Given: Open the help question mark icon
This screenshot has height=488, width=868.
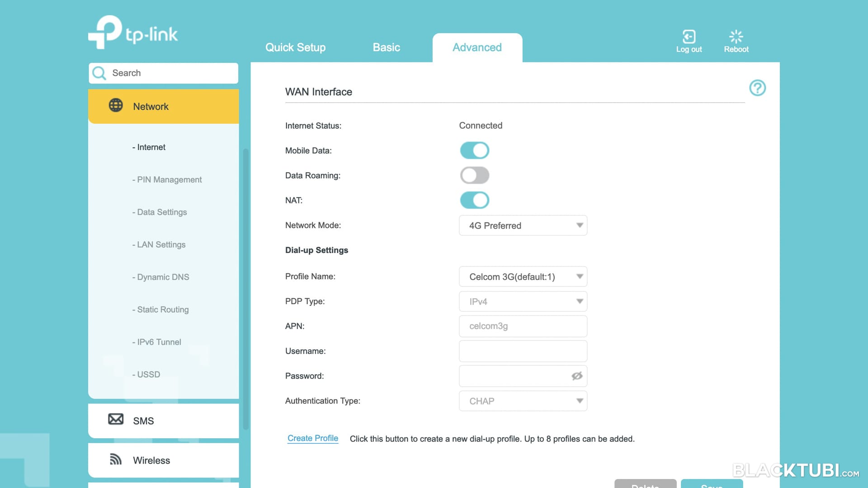Looking at the screenshot, I should click(757, 88).
